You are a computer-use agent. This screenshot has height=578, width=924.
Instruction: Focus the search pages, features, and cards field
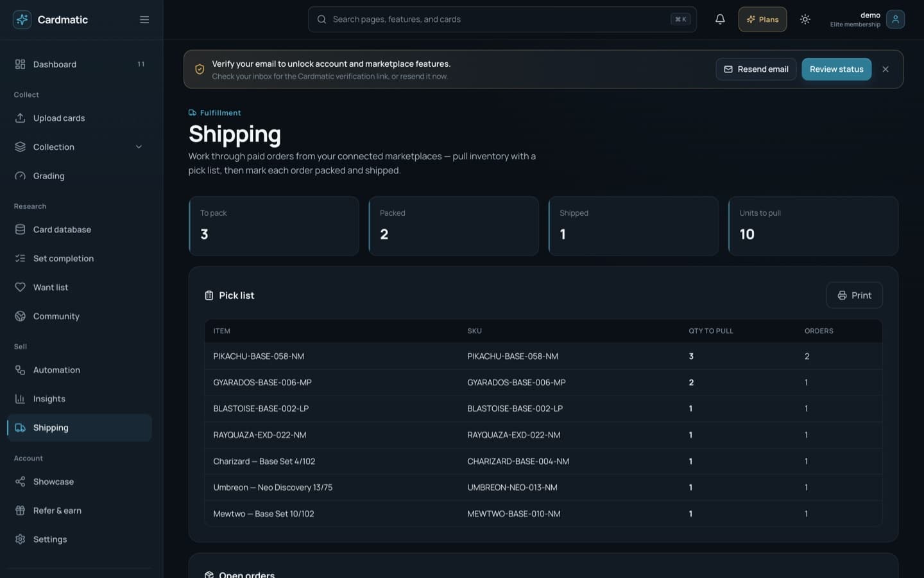click(502, 19)
